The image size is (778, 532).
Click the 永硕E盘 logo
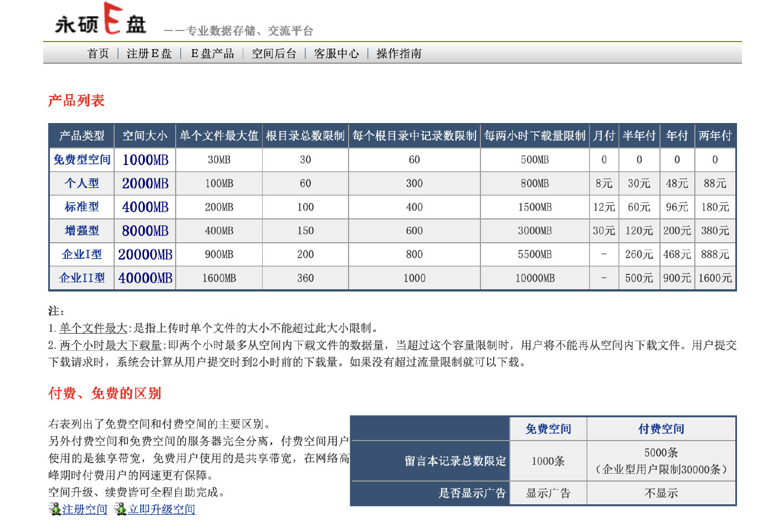pos(101,20)
